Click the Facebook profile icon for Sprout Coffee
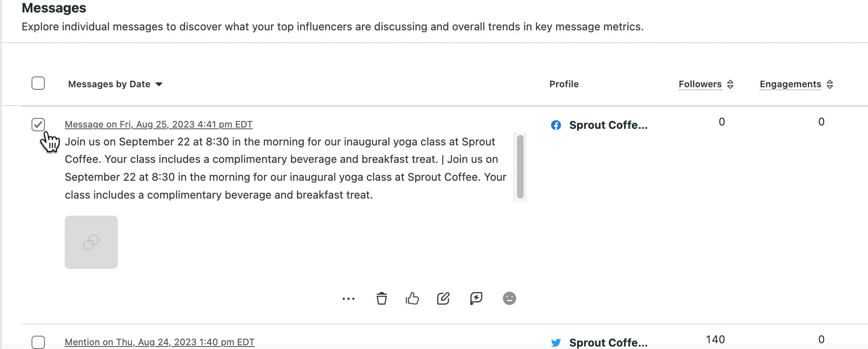 click(x=556, y=125)
